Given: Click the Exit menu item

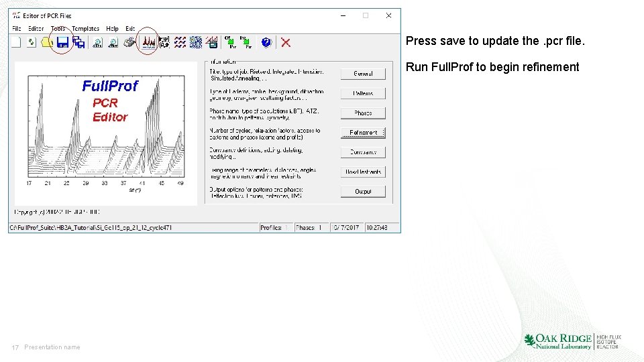Looking at the screenshot, I should (130, 29).
